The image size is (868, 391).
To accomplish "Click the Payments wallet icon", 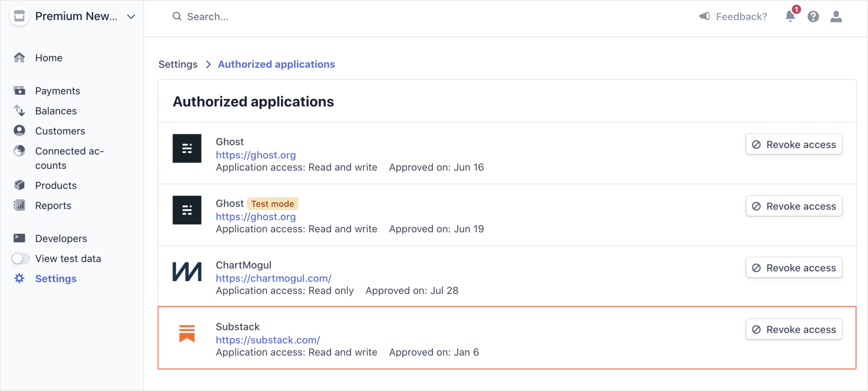I will [19, 90].
